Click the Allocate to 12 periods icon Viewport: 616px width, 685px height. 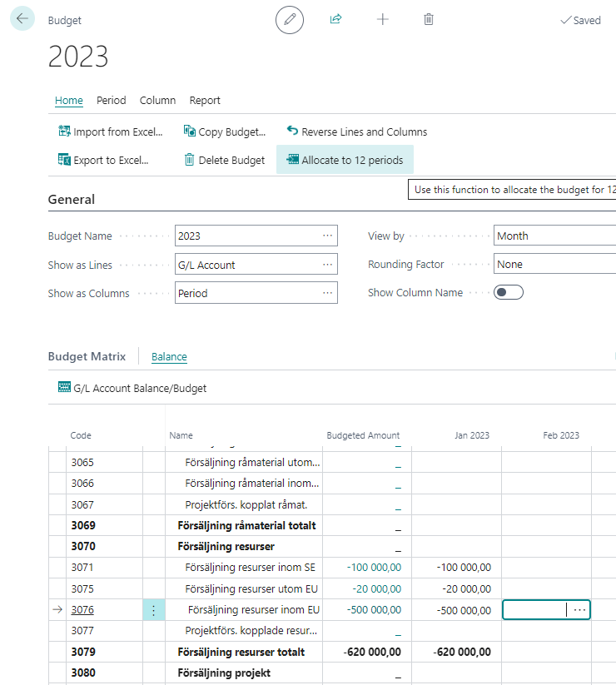[293, 159]
